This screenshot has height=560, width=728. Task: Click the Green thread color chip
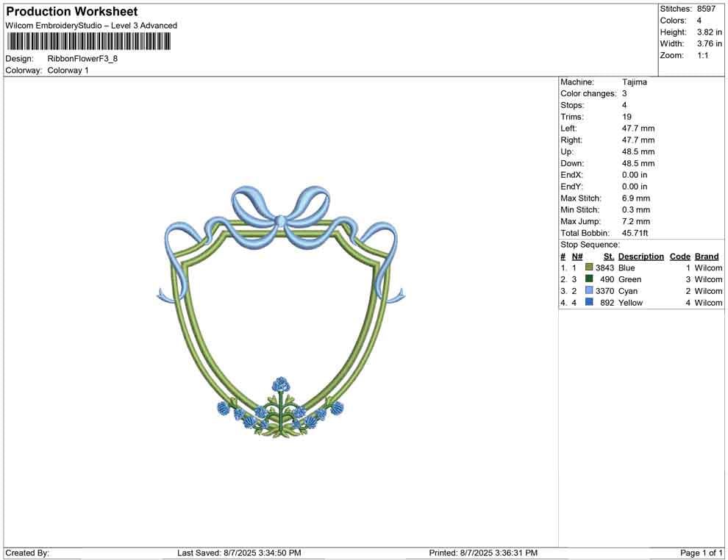[x=588, y=279]
